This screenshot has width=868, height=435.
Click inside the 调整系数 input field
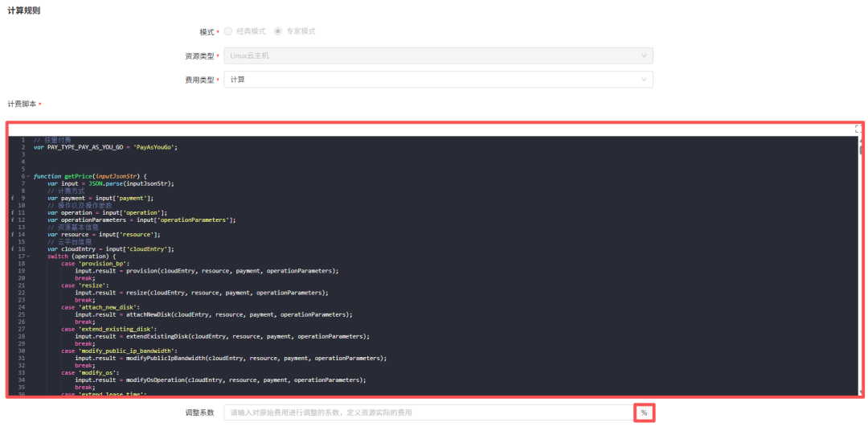coord(428,412)
